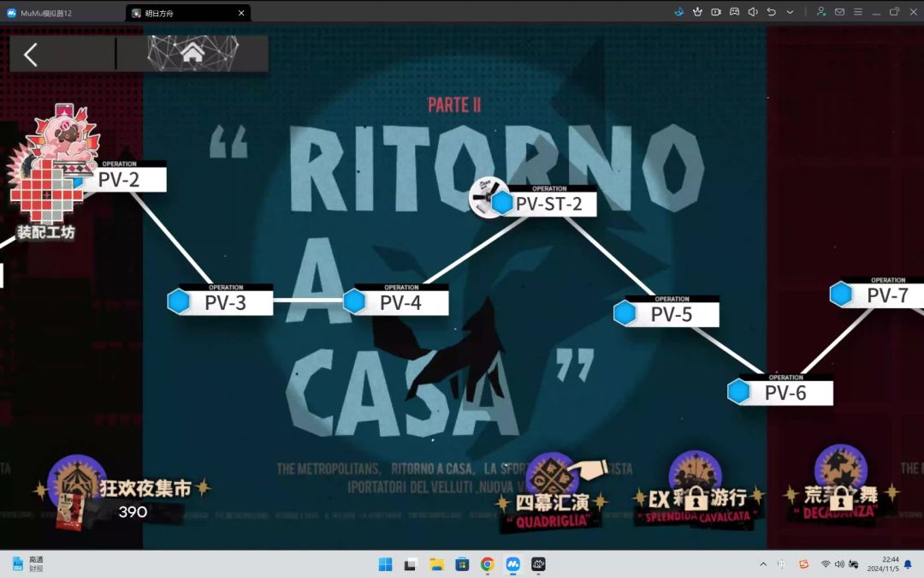
Task: Open Task View on the taskbar
Action: [411, 564]
